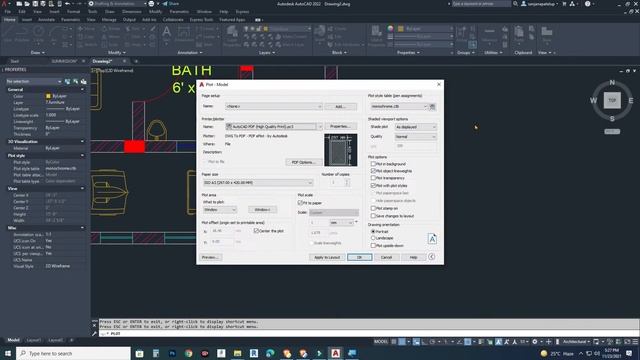Click Apply to Layout button
The height and width of the screenshot is (360, 640).
[327, 257]
